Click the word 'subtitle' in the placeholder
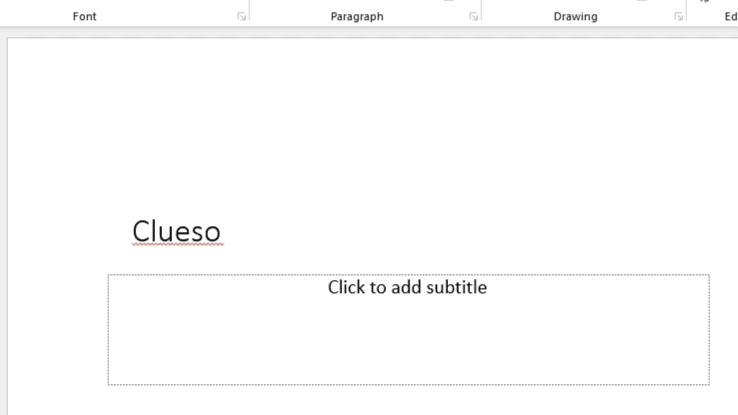The width and height of the screenshot is (738, 415). tap(456, 287)
